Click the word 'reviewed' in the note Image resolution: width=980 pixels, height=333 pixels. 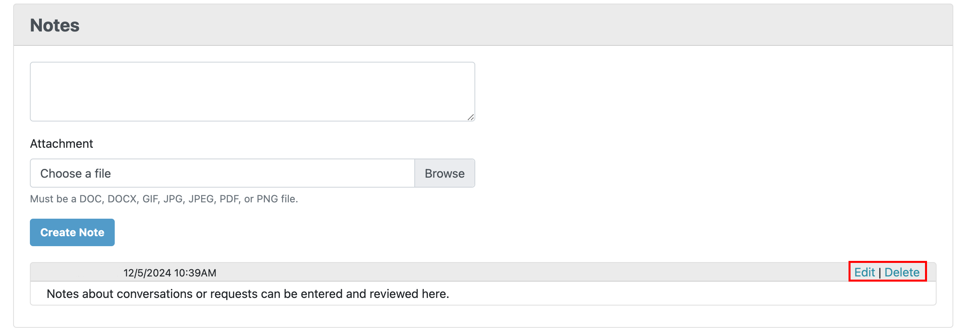click(x=394, y=294)
